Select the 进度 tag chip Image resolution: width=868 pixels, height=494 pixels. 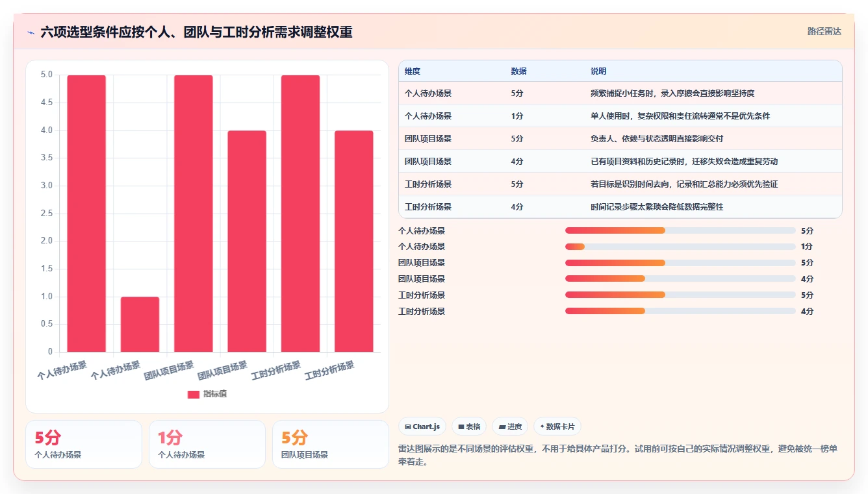[510, 426]
